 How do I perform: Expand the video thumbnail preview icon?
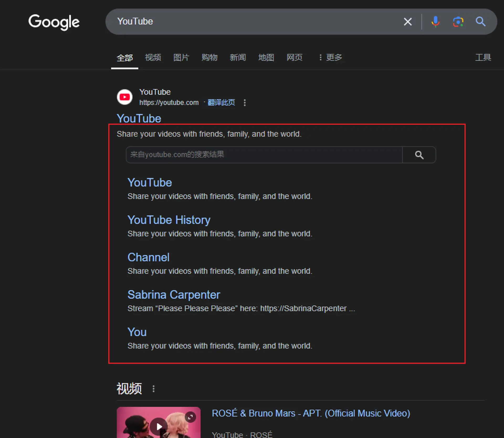point(190,417)
